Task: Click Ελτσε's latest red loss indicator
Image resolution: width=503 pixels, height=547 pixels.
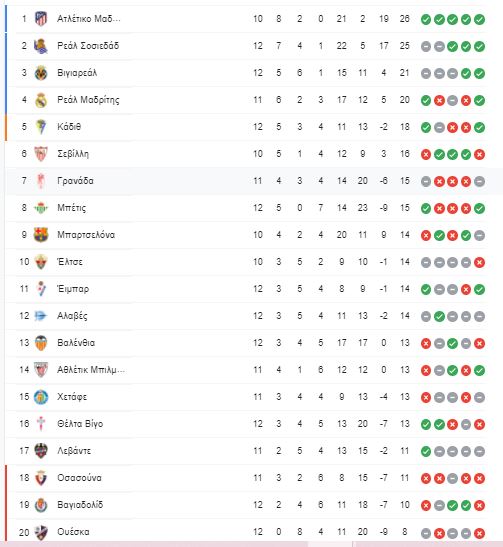Action: pos(479,262)
